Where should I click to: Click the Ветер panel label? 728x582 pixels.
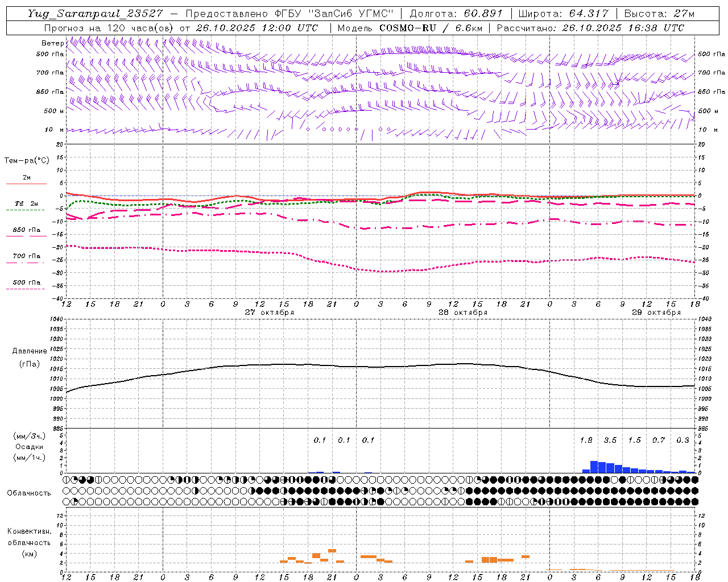(x=52, y=43)
